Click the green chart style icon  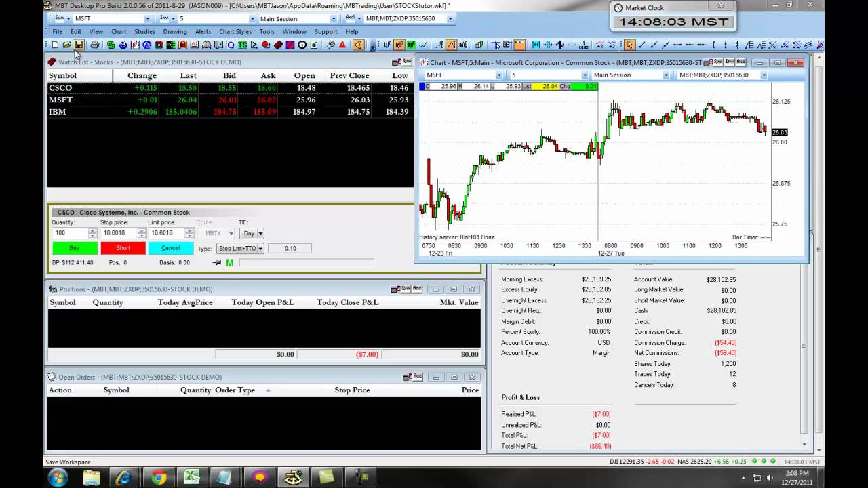click(x=411, y=45)
